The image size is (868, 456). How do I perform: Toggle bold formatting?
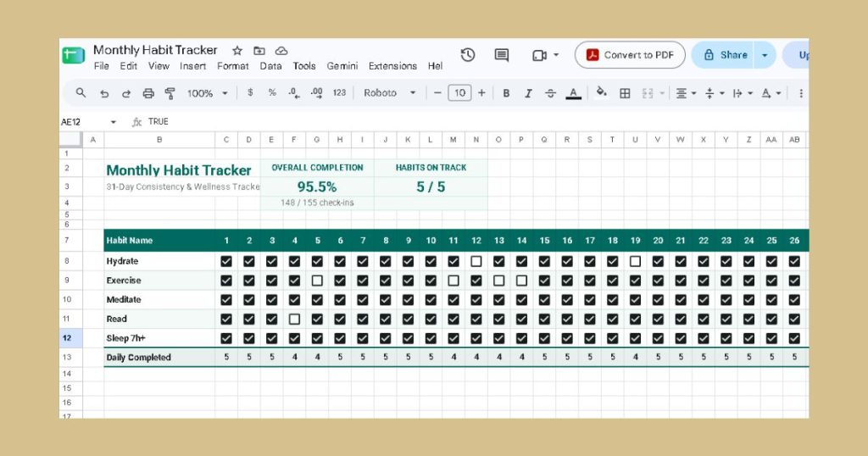(x=506, y=93)
